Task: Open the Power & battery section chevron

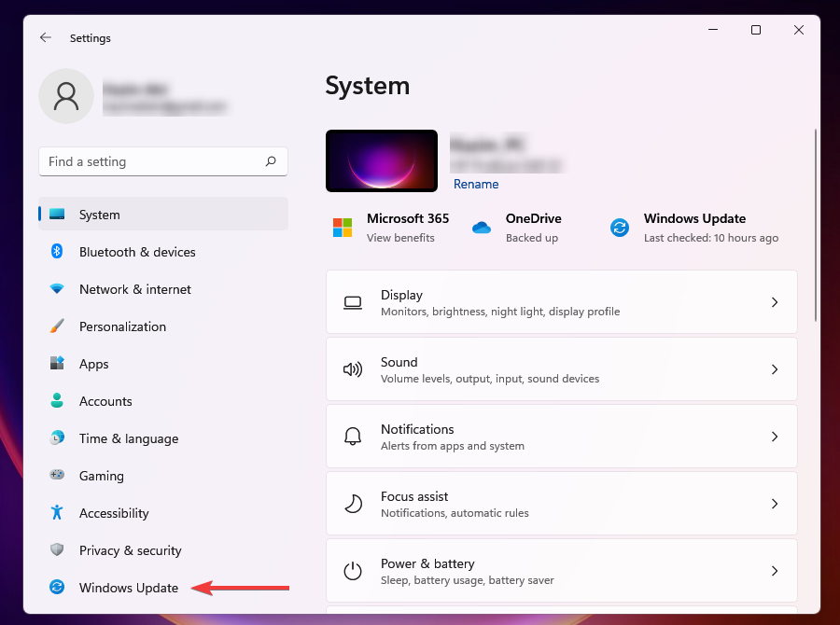Action: pyautogui.click(x=775, y=571)
